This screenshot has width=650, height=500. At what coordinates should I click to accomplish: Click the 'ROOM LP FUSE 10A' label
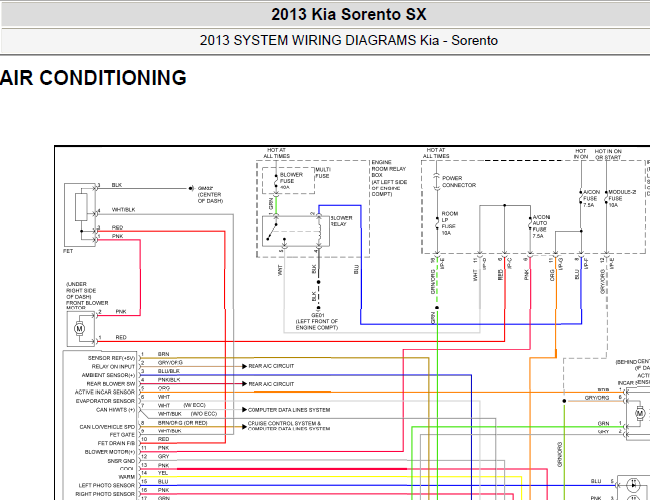pos(449,223)
